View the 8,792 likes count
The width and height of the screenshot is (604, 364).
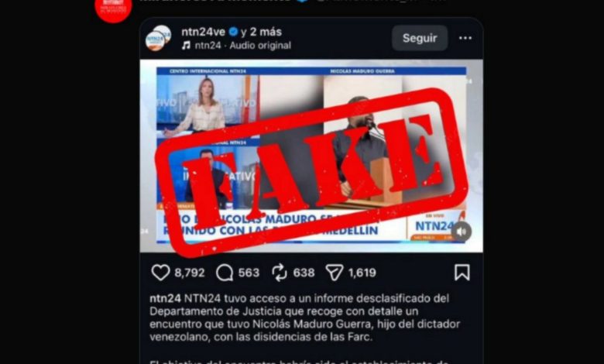pos(190,273)
